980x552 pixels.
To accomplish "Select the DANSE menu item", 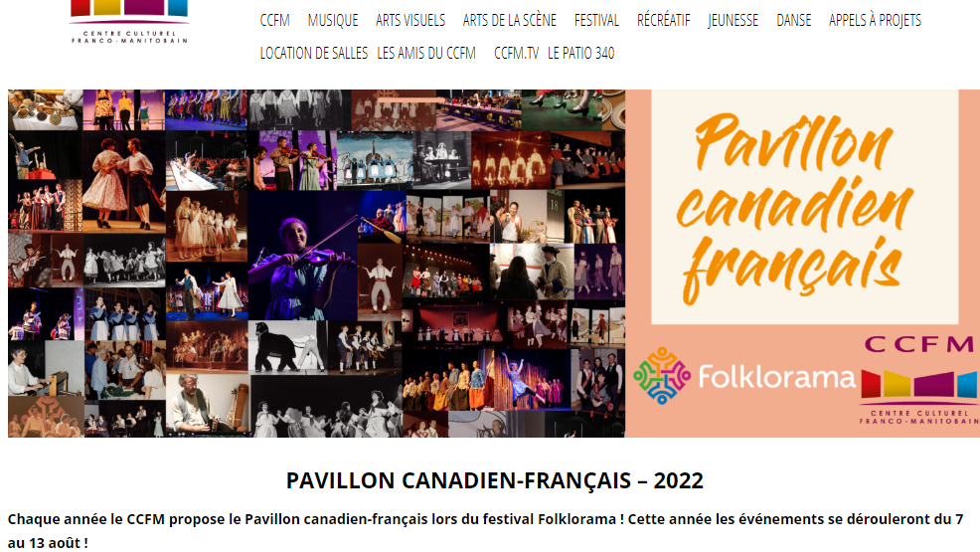I will [794, 21].
